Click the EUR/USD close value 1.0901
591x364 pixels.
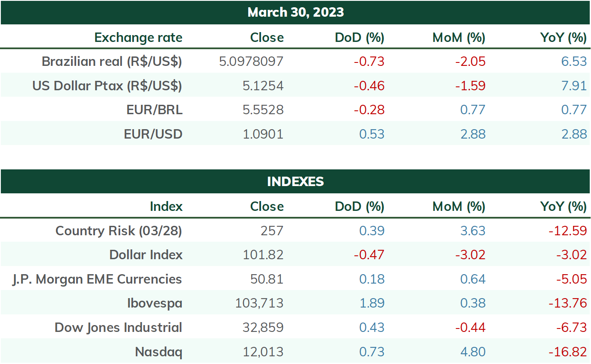263,134
